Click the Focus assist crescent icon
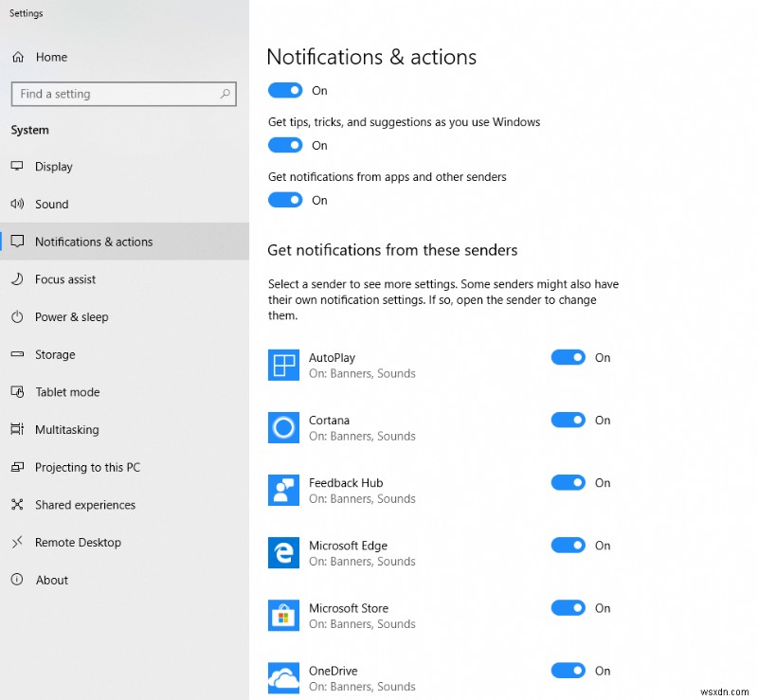 [x=19, y=279]
